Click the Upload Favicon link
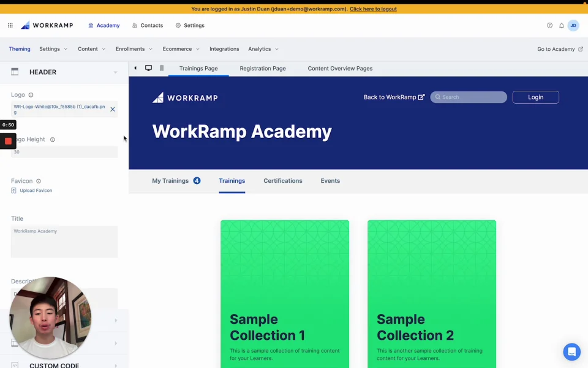 pyautogui.click(x=36, y=190)
